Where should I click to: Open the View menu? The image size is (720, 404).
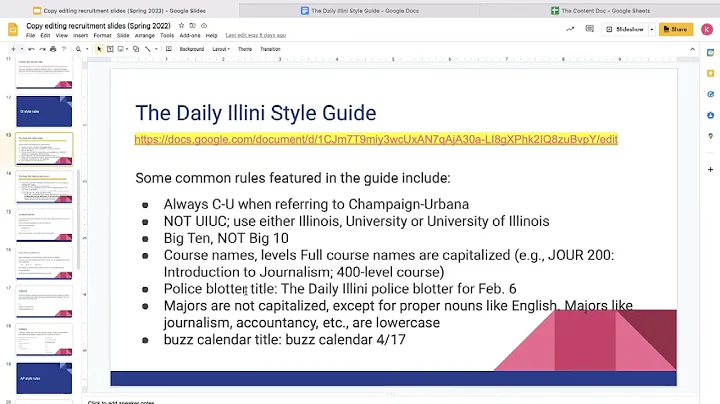(62, 35)
